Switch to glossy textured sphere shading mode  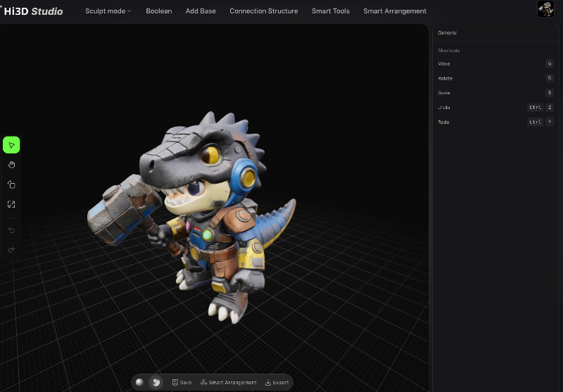point(156,382)
